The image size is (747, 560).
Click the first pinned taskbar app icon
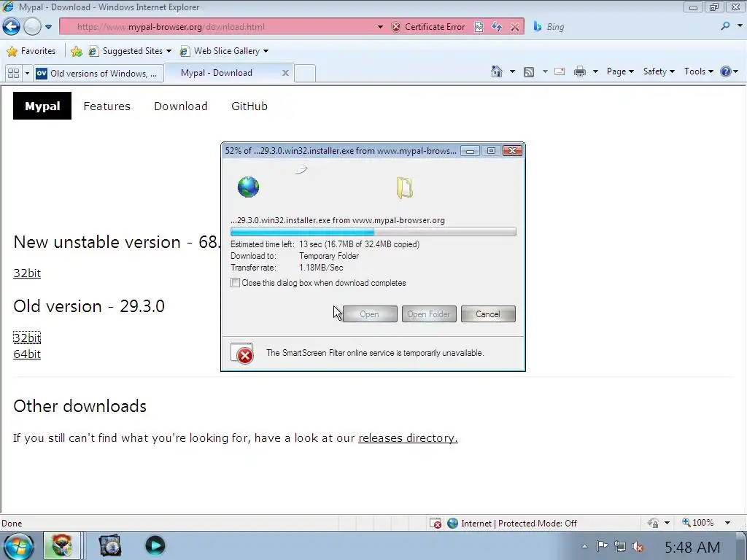coord(61,545)
